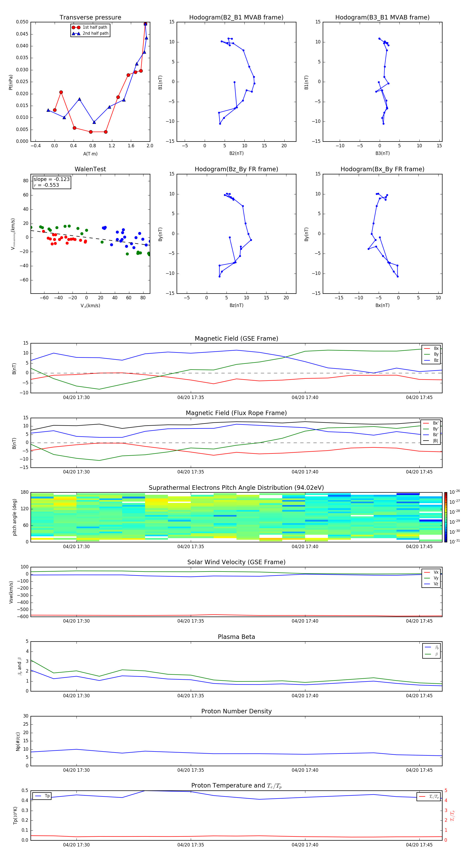Click the 'slope = -0.123' annotation
This screenshot has height=868, width=473.
coord(52,179)
